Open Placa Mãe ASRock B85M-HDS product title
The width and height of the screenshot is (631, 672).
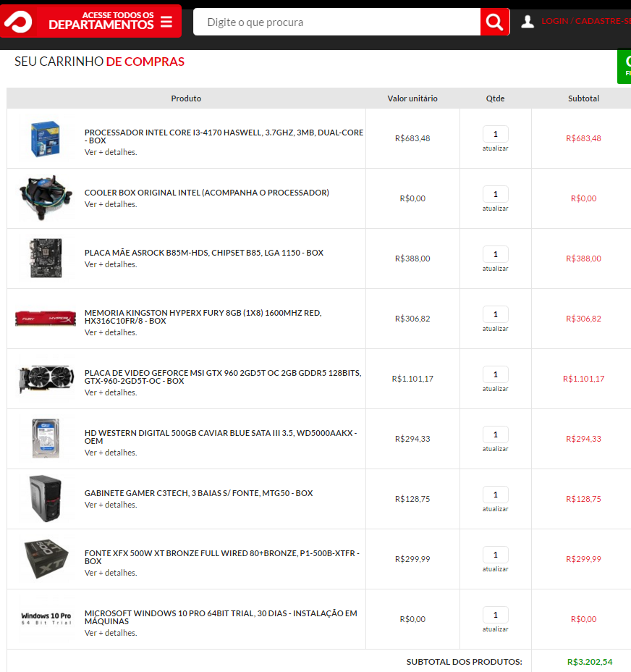click(x=204, y=253)
